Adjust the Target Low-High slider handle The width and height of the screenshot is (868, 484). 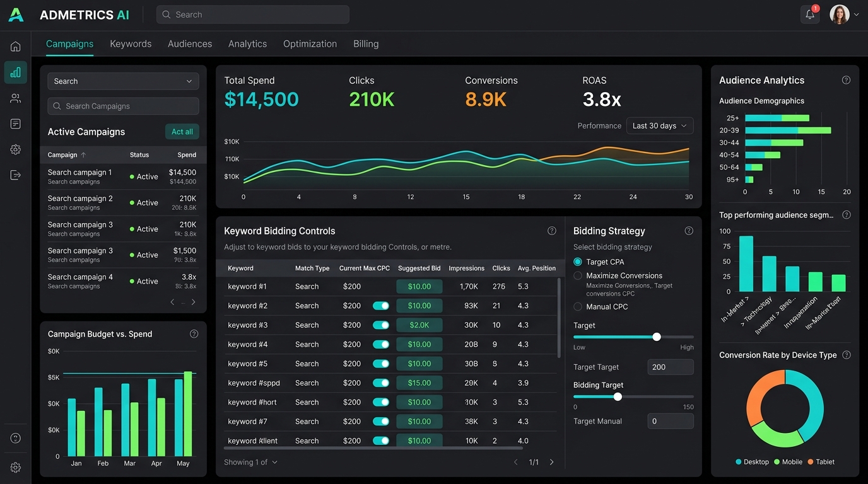click(657, 337)
